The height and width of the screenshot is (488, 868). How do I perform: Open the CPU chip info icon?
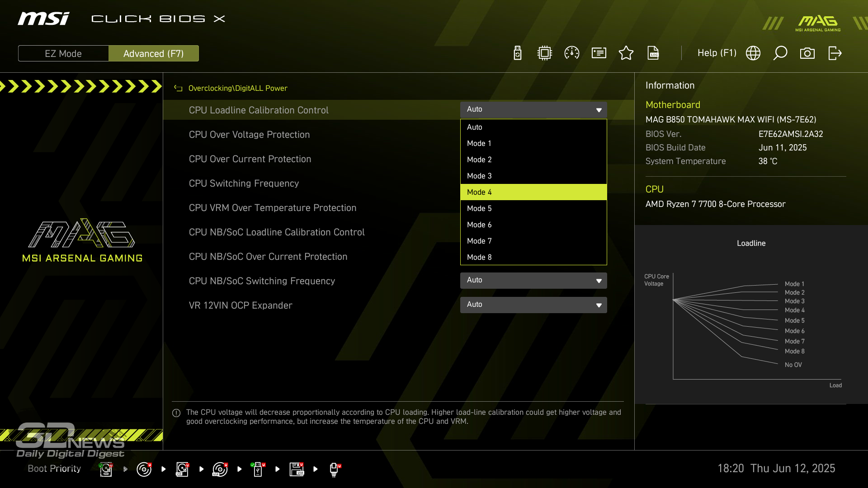(x=545, y=53)
